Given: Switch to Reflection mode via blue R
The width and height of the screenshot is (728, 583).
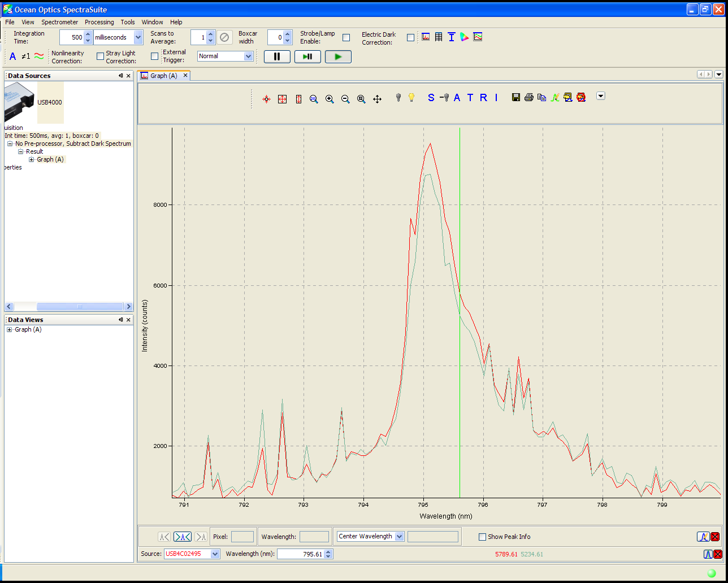Looking at the screenshot, I should (x=483, y=97).
